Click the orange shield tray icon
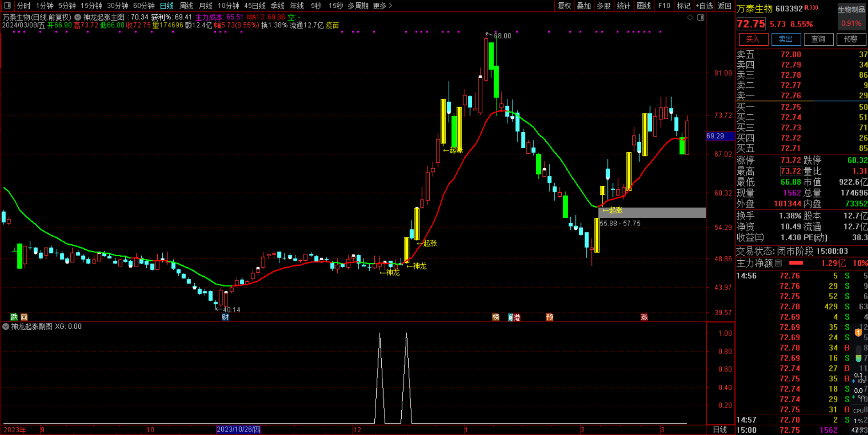Screen dimensions: 868x435 [x=858, y=333]
